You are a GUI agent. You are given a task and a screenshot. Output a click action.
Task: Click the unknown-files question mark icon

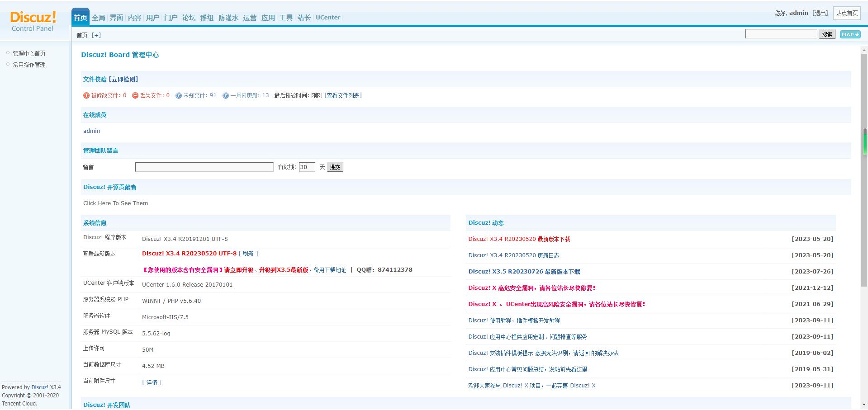tap(179, 95)
